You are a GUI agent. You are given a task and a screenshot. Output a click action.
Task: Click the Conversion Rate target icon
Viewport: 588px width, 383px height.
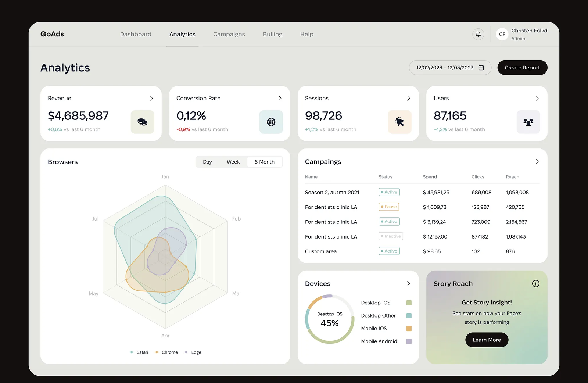[x=271, y=122]
